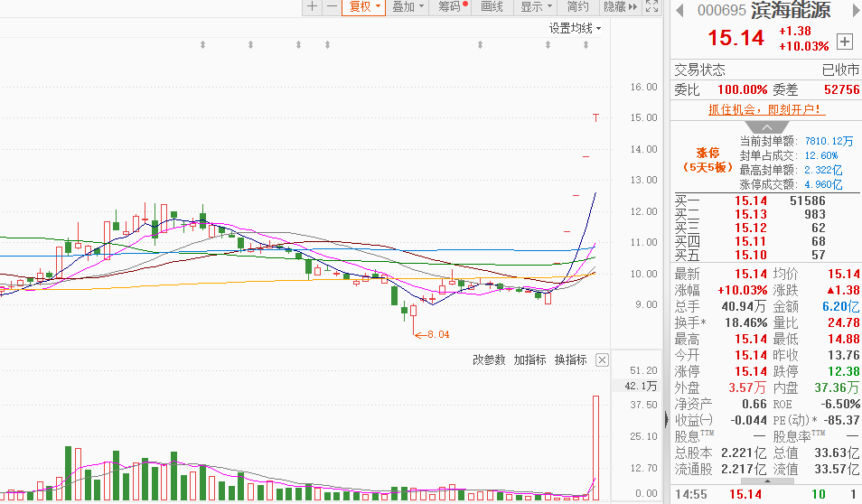The width and height of the screenshot is (862, 504).
Task: Collapse the right quote panel using splitter arrow
Action: point(666,420)
